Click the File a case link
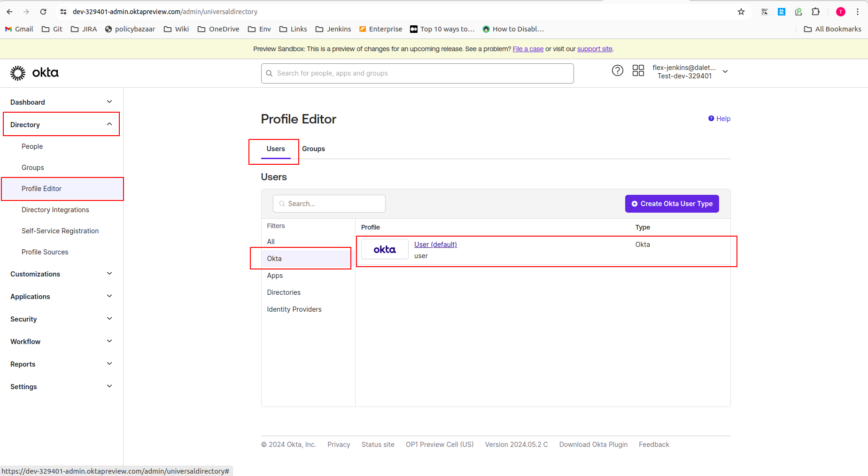The height and width of the screenshot is (476, 868). click(x=527, y=48)
